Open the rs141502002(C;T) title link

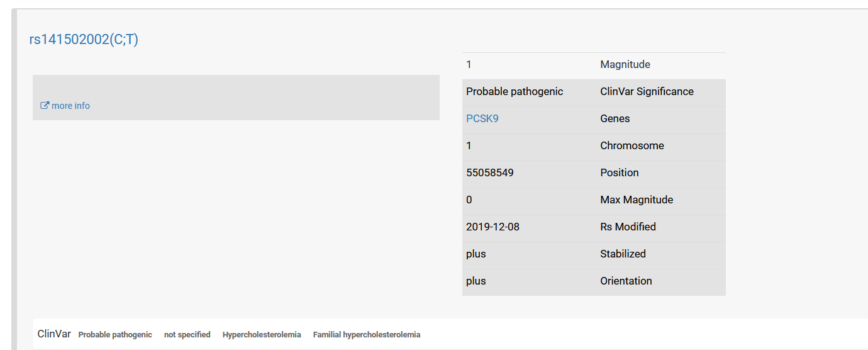tap(84, 40)
